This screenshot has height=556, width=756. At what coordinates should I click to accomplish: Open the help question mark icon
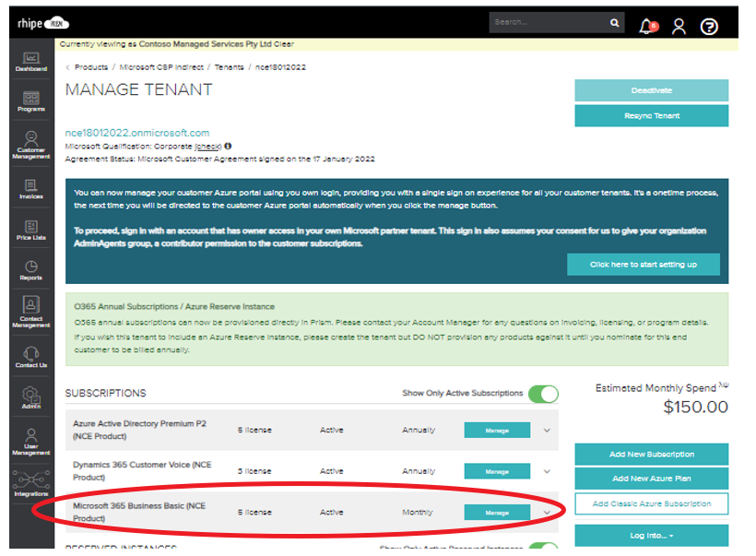point(709,27)
